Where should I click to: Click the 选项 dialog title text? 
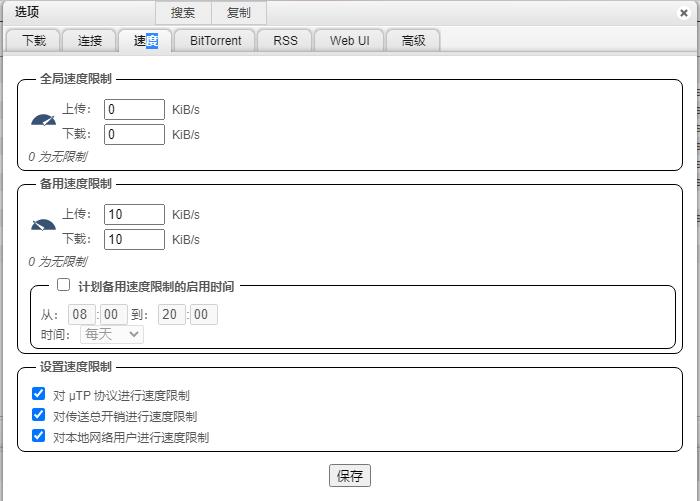[27, 12]
